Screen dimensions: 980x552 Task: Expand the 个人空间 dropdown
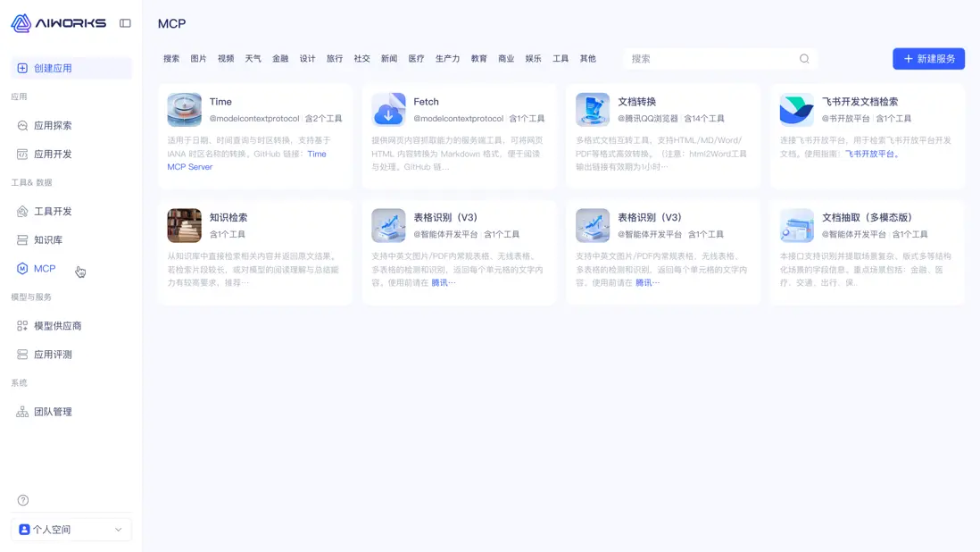point(118,529)
